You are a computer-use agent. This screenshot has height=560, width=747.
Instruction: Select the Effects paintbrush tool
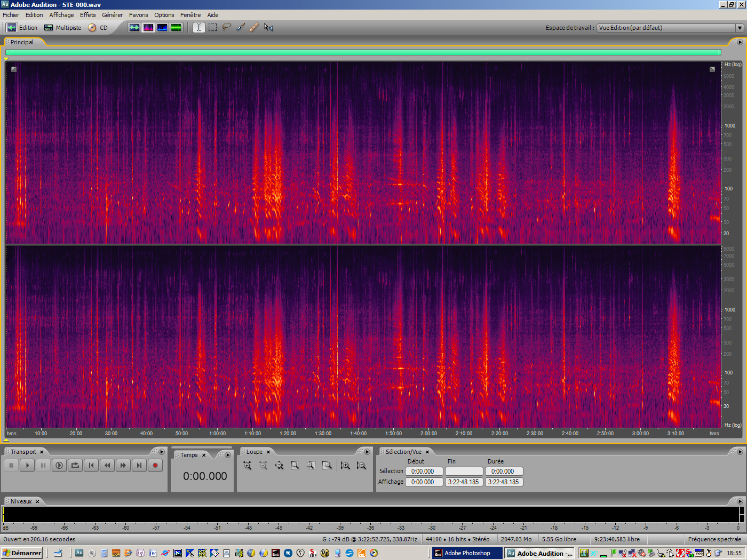pos(240,27)
